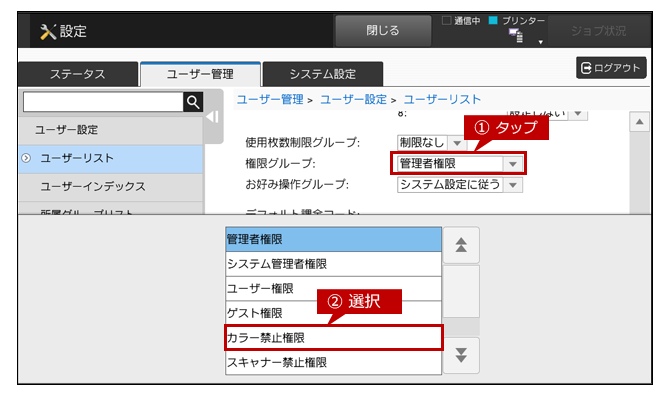Open ユーザー管理 breadcrumb link

tap(270, 100)
